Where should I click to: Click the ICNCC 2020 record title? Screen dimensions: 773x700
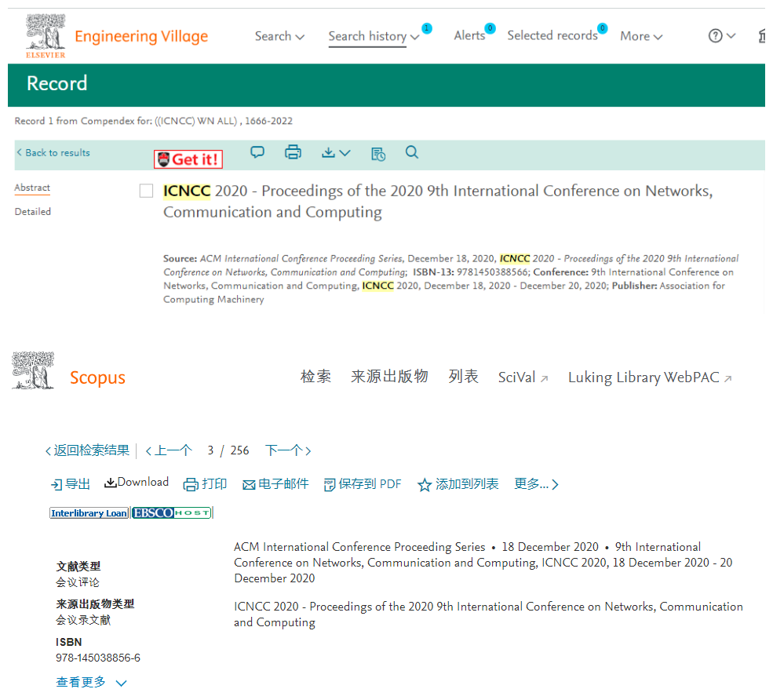pos(438,201)
